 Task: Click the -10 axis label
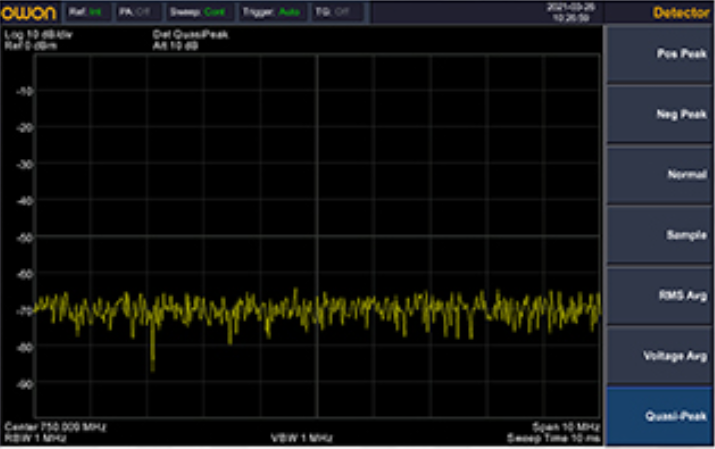click(x=25, y=91)
